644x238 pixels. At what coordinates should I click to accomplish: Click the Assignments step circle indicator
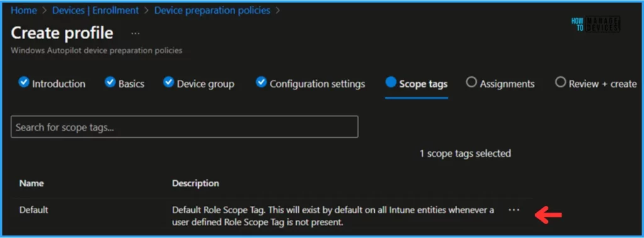coord(472,82)
